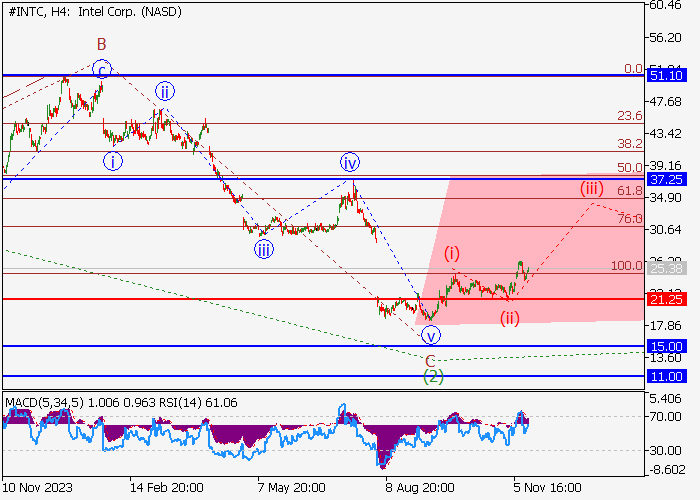Click the 56.20 price scale value
Viewport: 700px width, 500px height.
click(665, 38)
